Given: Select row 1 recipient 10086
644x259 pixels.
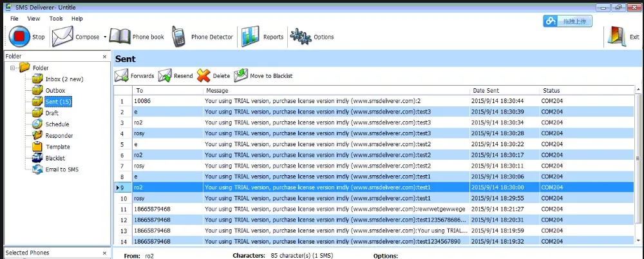Looking at the screenshot, I should 141,101.
